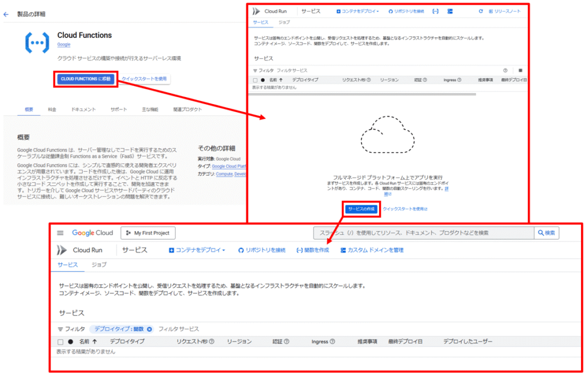Viewport: 588px width, 376px height.
Task: Tick the select-all checkbox in the lower services table
Action: point(60,342)
